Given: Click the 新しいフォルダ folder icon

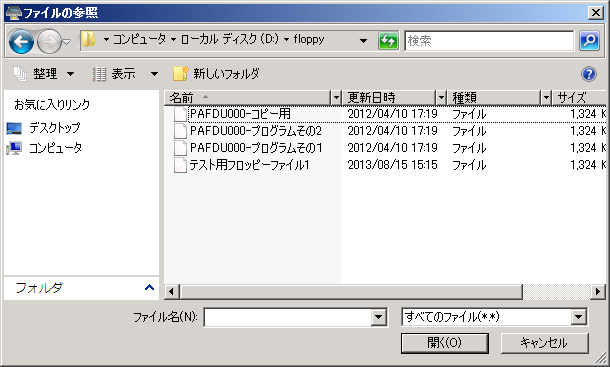Looking at the screenshot, I should click(181, 74).
